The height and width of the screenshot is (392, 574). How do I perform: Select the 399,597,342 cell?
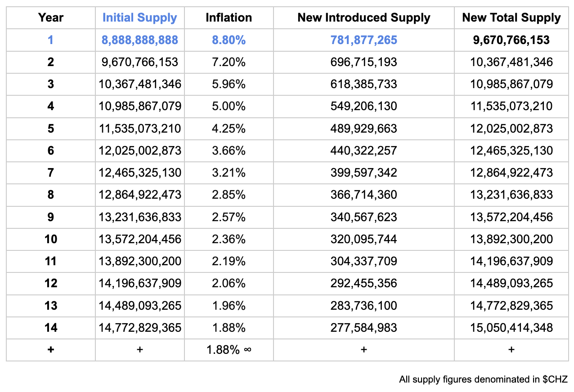click(x=363, y=173)
